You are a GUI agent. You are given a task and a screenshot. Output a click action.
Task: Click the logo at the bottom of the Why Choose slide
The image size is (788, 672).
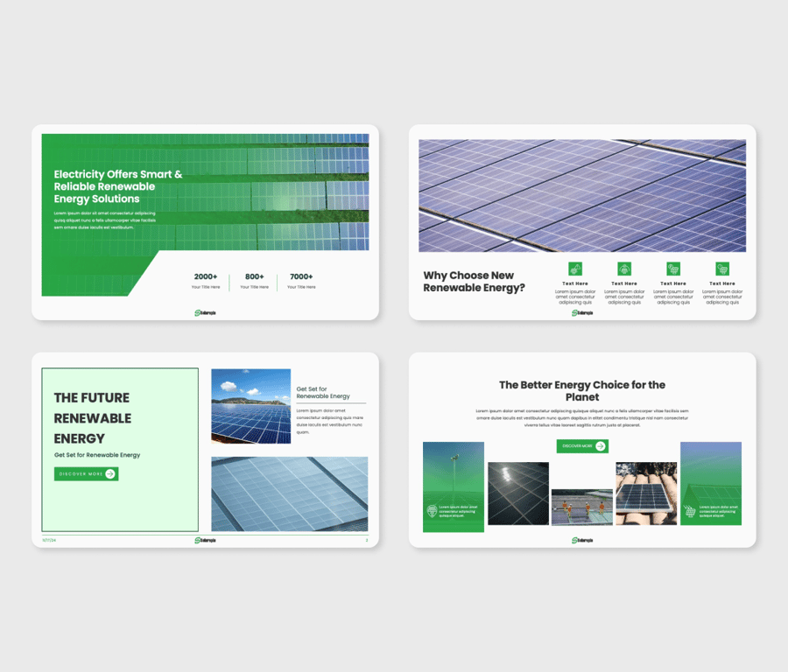tap(582, 312)
